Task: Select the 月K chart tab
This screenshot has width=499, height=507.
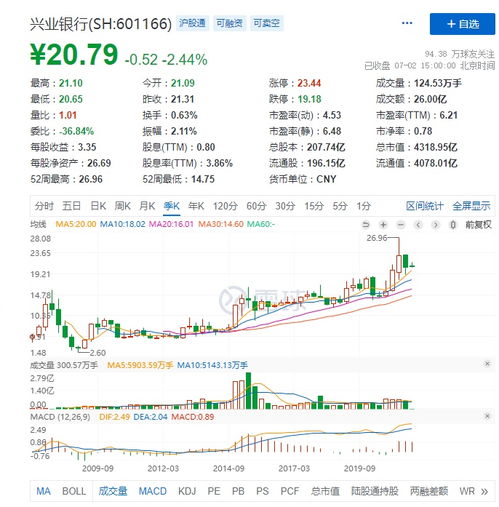Action: pos(147,206)
